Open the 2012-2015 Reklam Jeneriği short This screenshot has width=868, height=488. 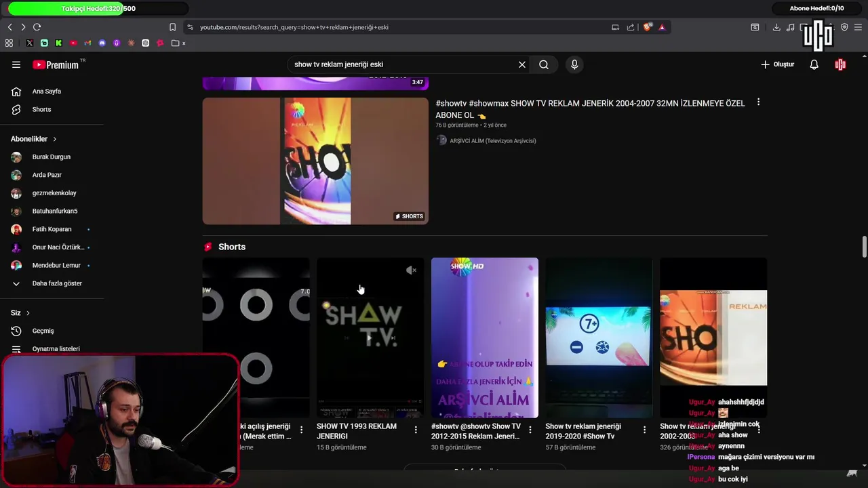[485, 338]
